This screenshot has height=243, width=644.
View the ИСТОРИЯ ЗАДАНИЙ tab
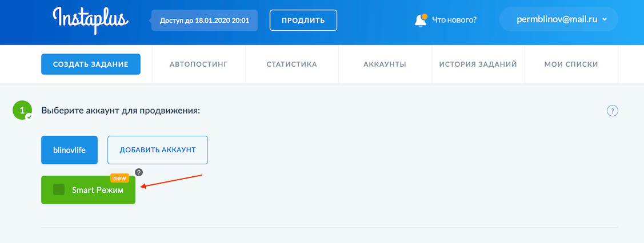click(478, 64)
